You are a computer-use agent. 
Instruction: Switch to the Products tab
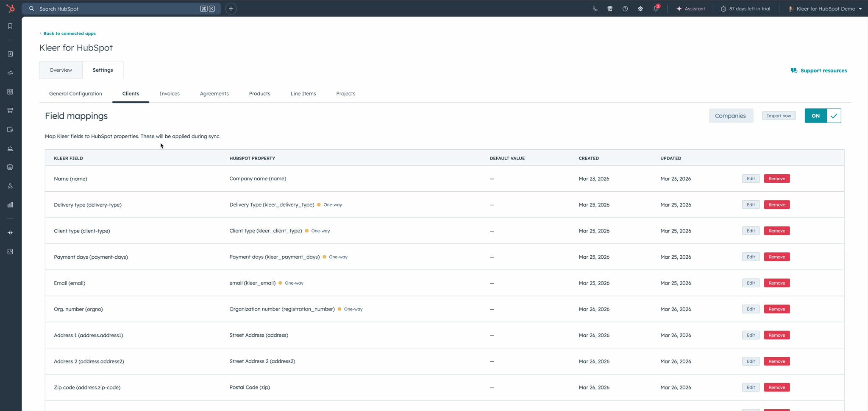[x=259, y=94]
